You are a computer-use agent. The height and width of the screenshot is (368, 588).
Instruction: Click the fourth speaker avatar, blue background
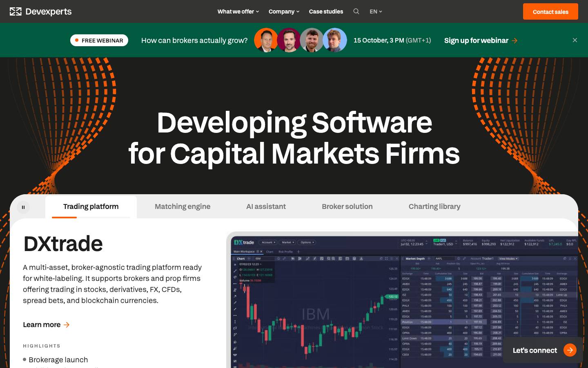click(334, 40)
